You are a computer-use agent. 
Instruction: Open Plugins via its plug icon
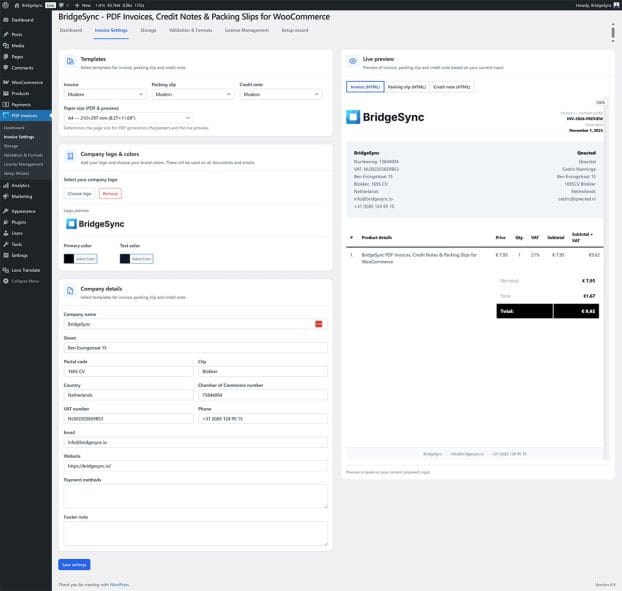[x=6, y=222]
